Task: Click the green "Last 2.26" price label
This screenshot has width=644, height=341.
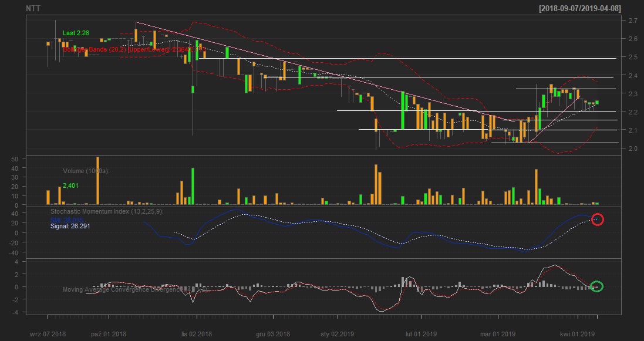Action: click(x=76, y=33)
